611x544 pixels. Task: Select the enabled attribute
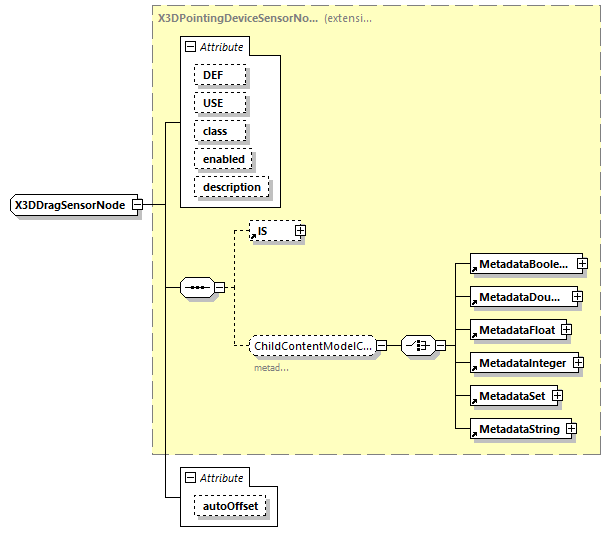[x=223, y=159]
